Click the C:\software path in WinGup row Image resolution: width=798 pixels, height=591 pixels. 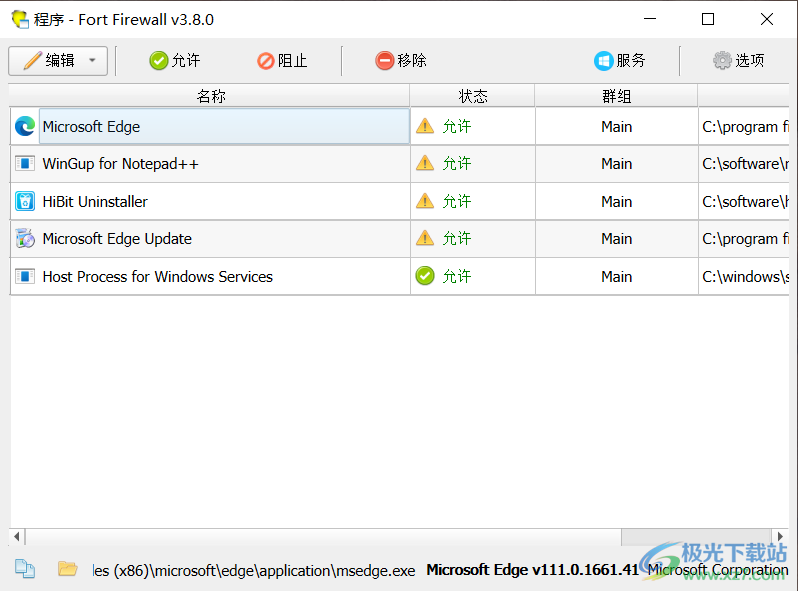click(x=745, y=164)
